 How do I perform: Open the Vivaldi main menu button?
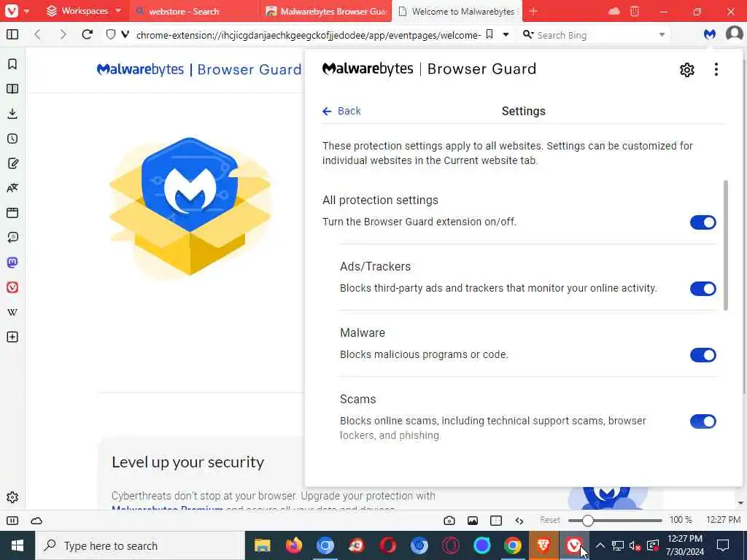click(12, 10)
